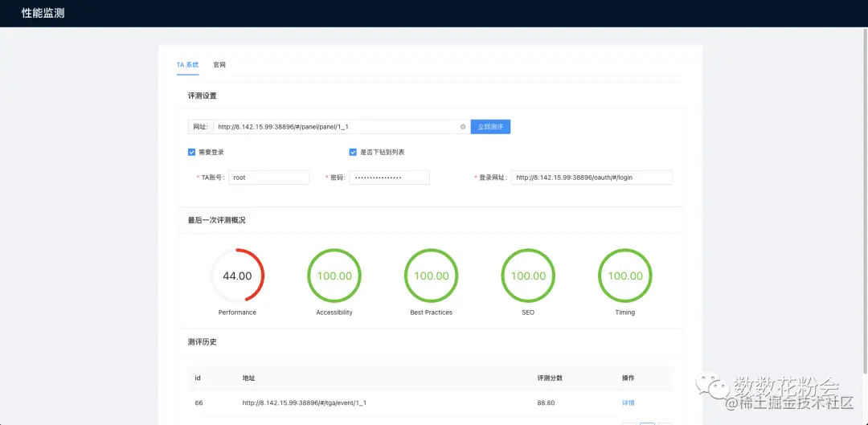Open the 官网 tab
Image resolution: width=868 pixels, height=425 pixels.
(219, 65)
